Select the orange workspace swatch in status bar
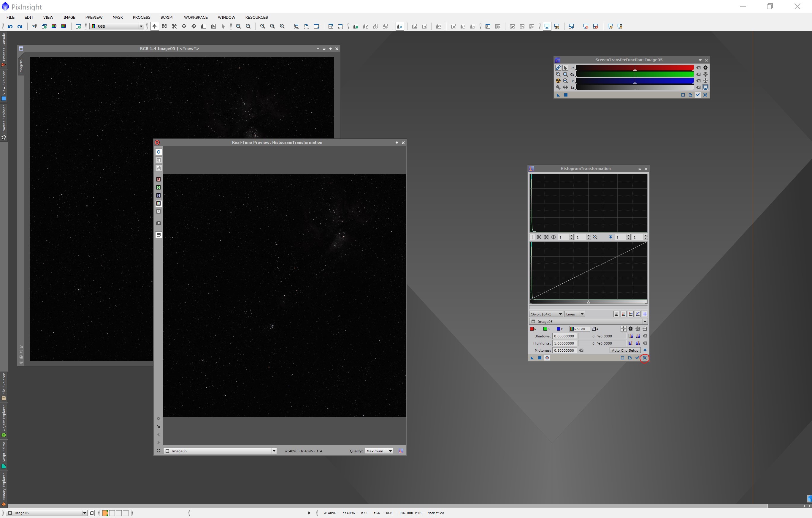The width and height of the screenshot is (812, 518). coord(105,513)
